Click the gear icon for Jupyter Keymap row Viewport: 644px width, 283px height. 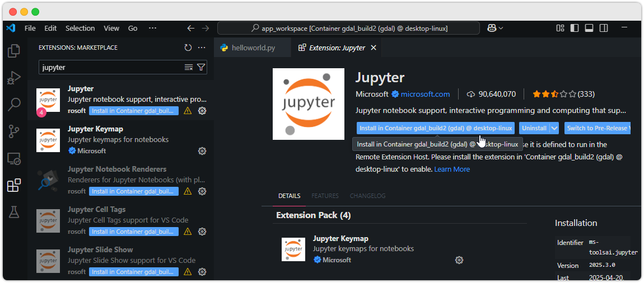click(202, 151)
